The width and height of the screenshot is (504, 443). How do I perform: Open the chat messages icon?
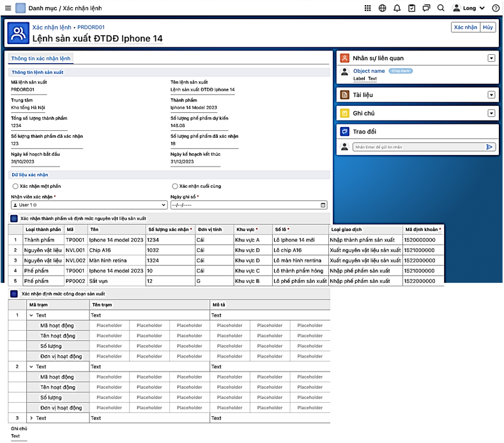[426, 8]
